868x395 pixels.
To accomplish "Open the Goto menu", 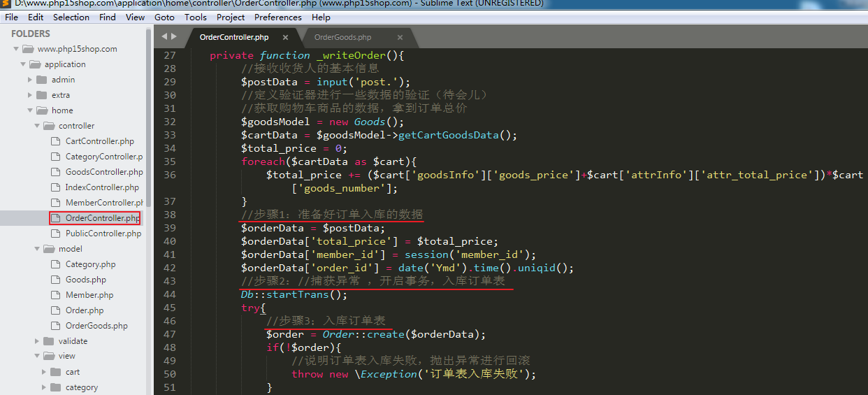I will pyautogui.click(x=164, y=17).
